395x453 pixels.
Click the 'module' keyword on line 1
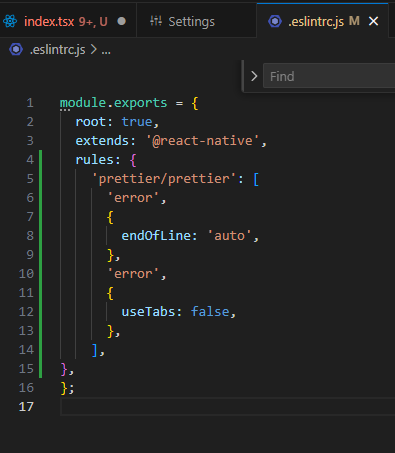click(x=83, y=103)
